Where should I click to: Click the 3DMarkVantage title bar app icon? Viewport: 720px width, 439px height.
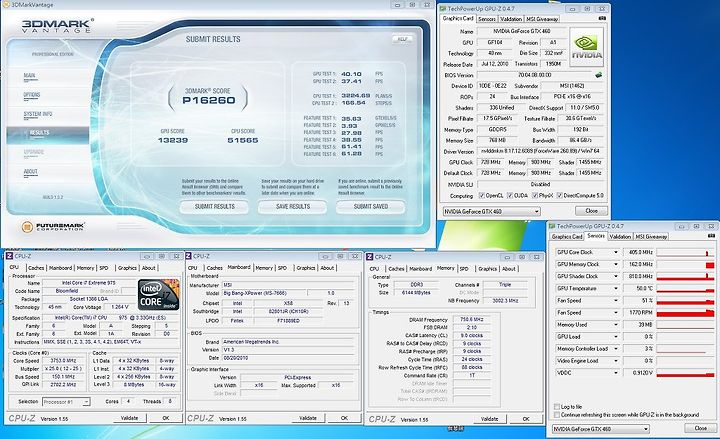click(6, 4)
